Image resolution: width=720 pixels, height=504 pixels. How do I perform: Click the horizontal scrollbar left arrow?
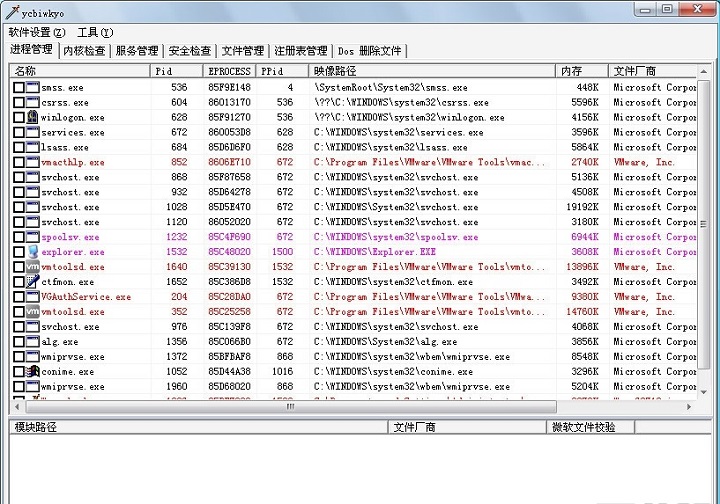pyautogui.click(x=17, y=407)
